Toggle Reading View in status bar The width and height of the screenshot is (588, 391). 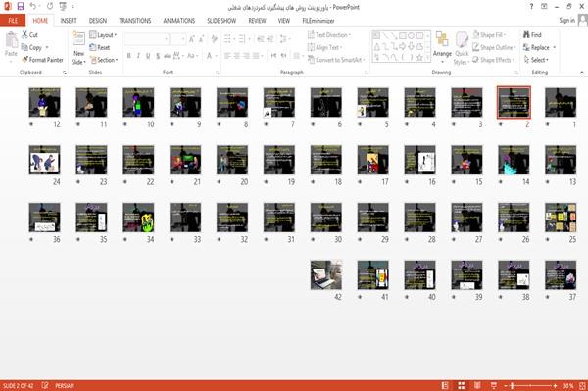point(477,385)
